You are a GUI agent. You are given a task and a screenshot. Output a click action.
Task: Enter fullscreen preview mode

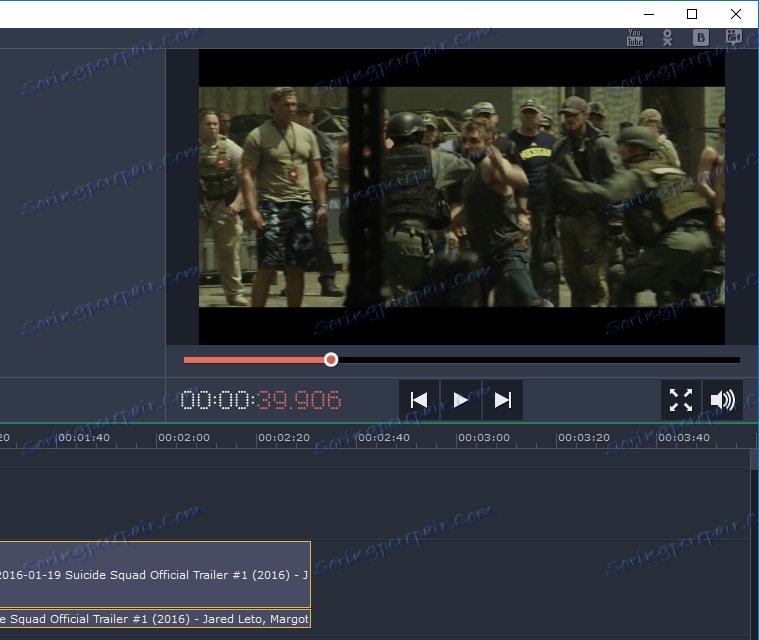coord(681,400)
